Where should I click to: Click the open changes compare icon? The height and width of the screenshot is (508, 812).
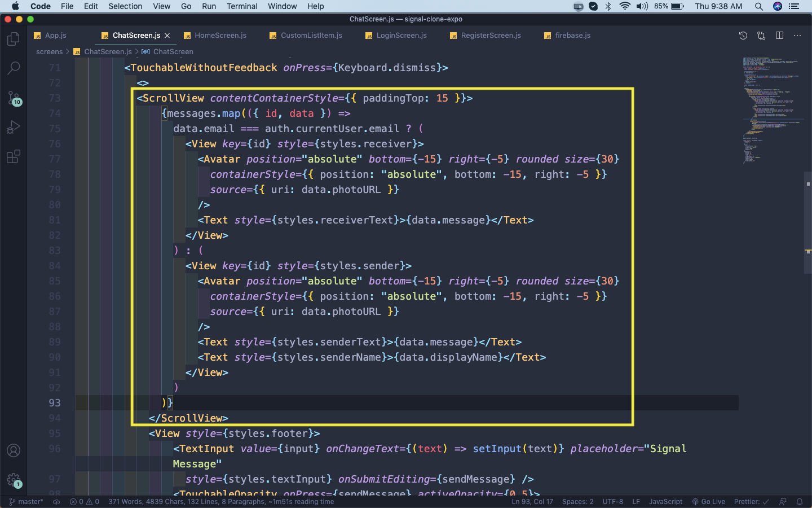761,36
